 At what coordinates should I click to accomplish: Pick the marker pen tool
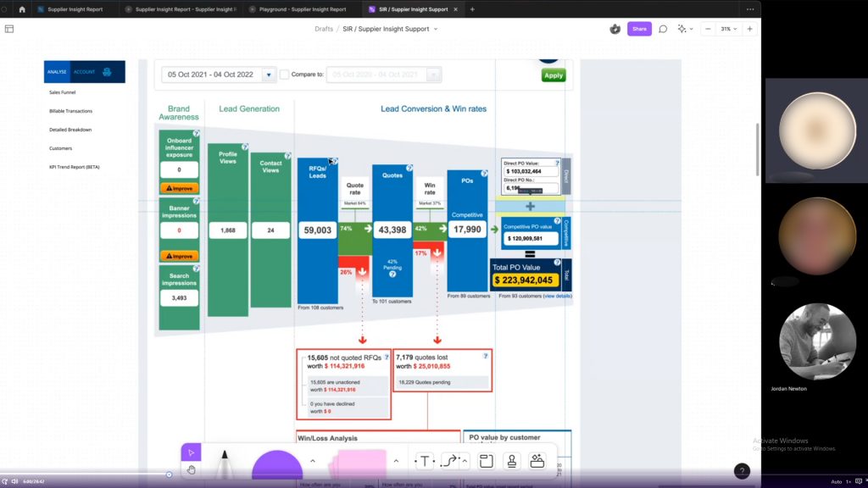(x=225, y=466)
